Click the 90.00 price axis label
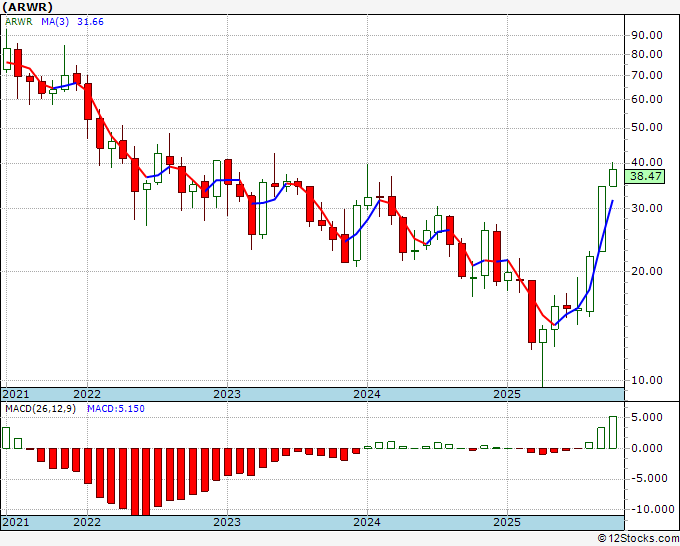 648,34
